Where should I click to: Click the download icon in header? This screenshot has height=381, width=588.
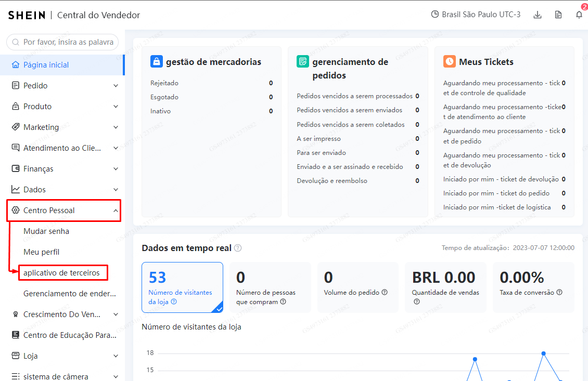538,15
